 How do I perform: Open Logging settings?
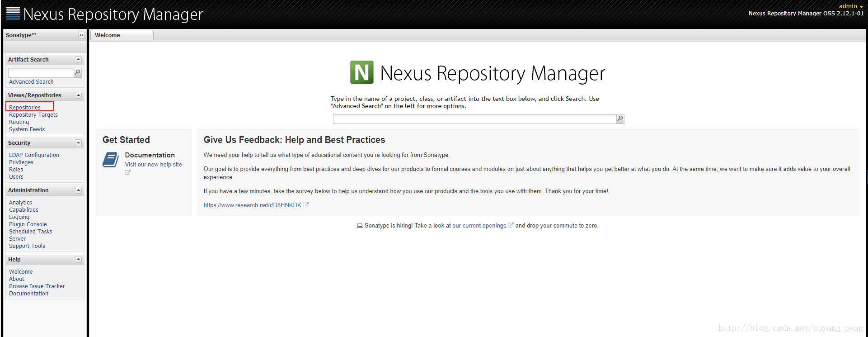click(x=19, y=217)
